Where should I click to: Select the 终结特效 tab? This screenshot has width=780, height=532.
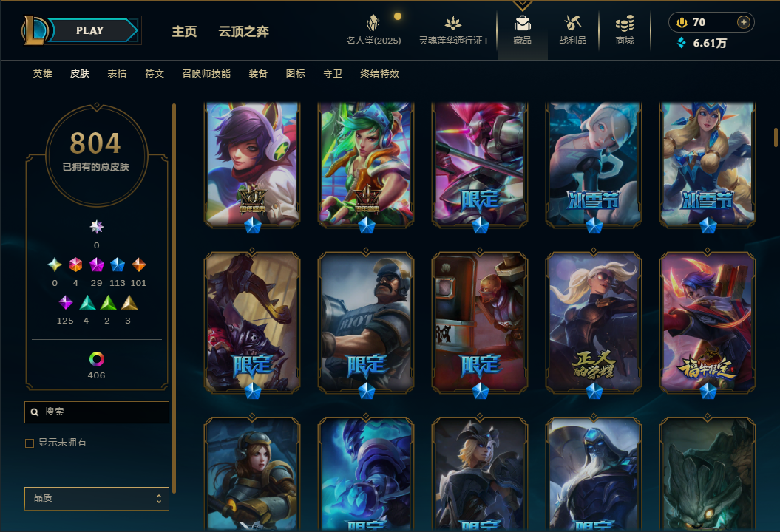pyautogui.click(x=379, y=74)
